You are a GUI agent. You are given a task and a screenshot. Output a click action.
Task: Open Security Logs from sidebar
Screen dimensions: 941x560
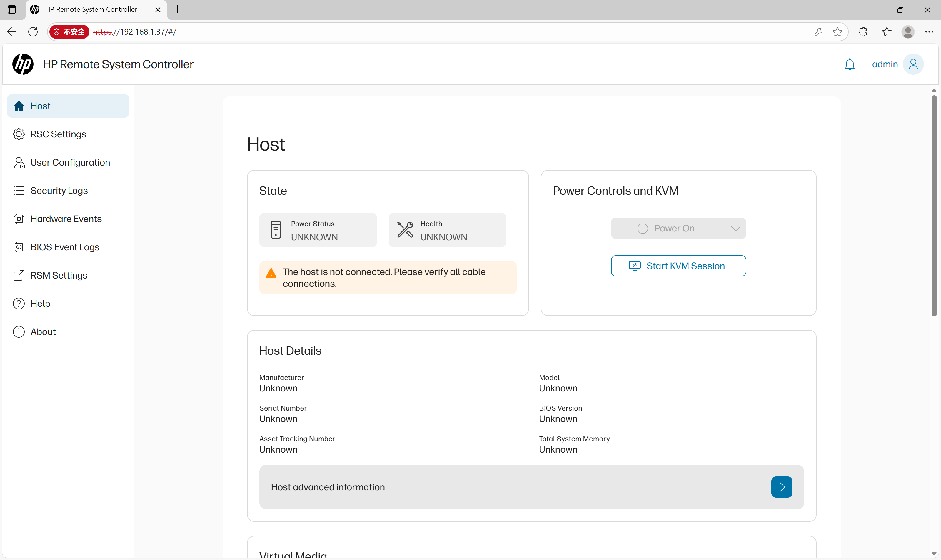pyautogui.click(x=59, y=191)
